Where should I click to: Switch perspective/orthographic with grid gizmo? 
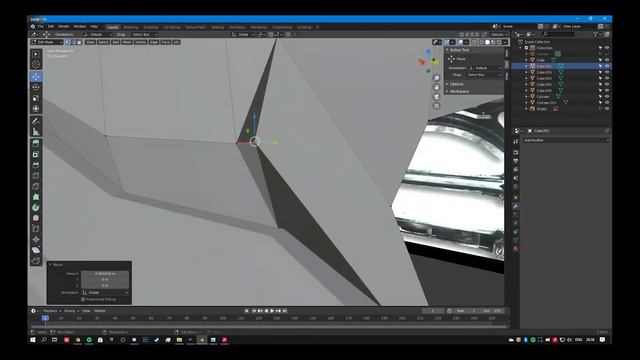pyautogui.click(x=436, y=106)
